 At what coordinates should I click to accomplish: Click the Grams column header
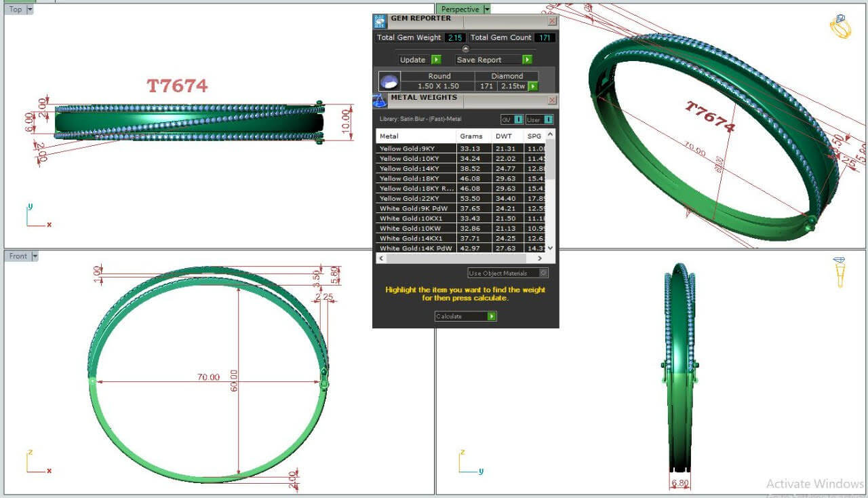click(471, 136)
